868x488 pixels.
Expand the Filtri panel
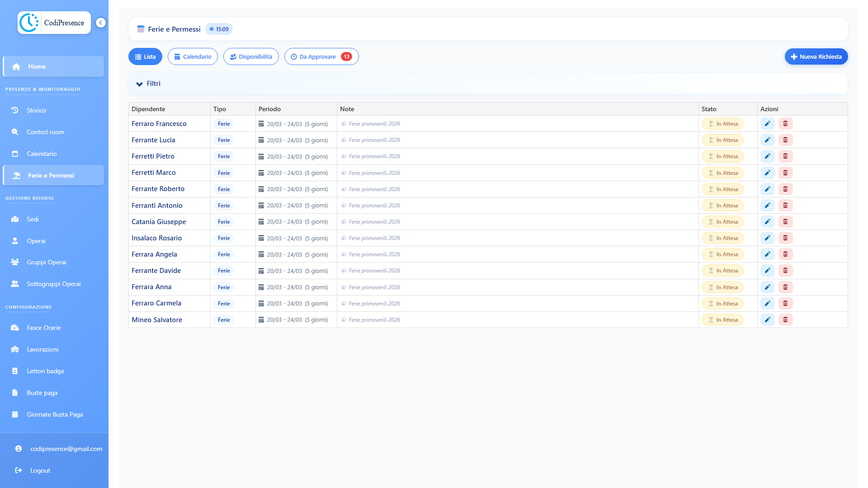click(149, 84)
